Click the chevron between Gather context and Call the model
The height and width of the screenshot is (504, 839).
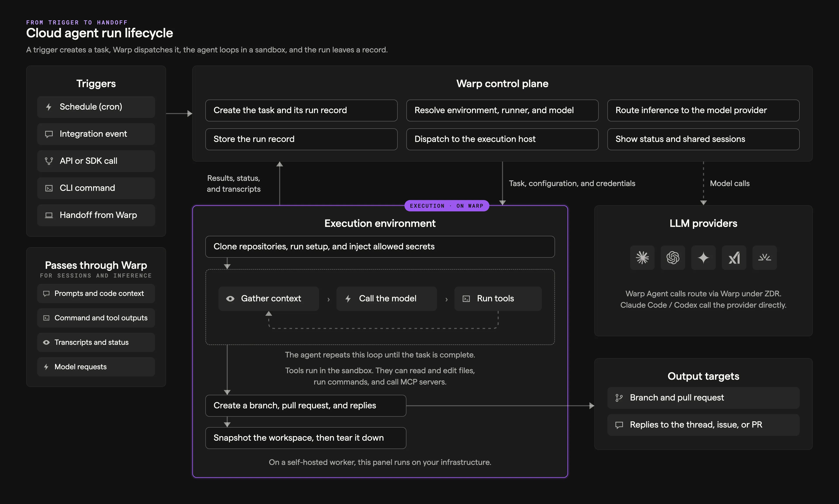(x=328, y=300)
